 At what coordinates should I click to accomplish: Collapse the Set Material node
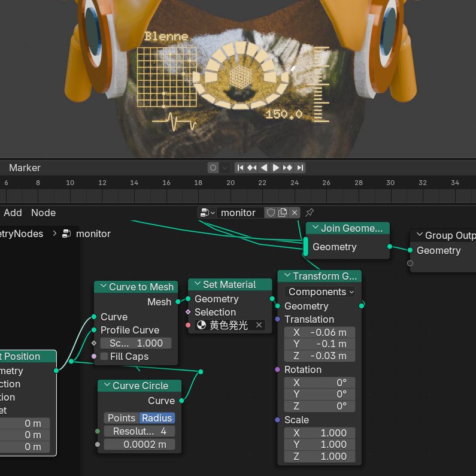click(x=197, y=285)
